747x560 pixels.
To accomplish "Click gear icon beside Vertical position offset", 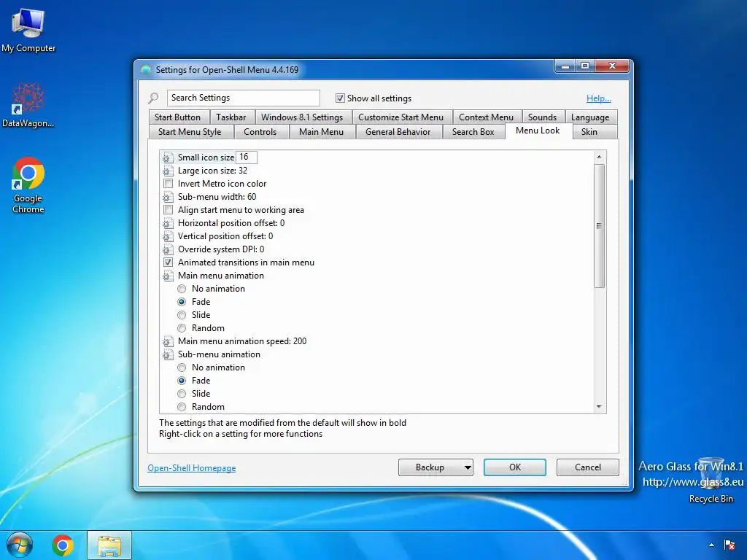I will [167, 236].
